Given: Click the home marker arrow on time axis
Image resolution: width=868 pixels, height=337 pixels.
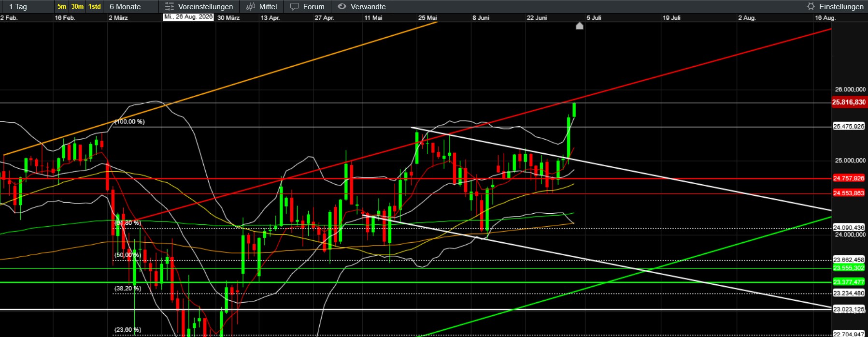Looking at the screenshot, I should pyautogui.click(x=580, y=26).
